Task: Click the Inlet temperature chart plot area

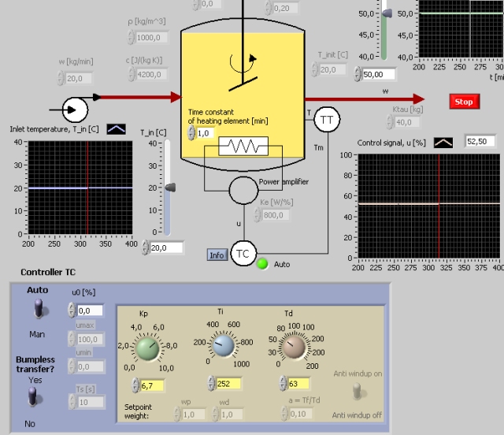Action: click(x=80, y=188)
